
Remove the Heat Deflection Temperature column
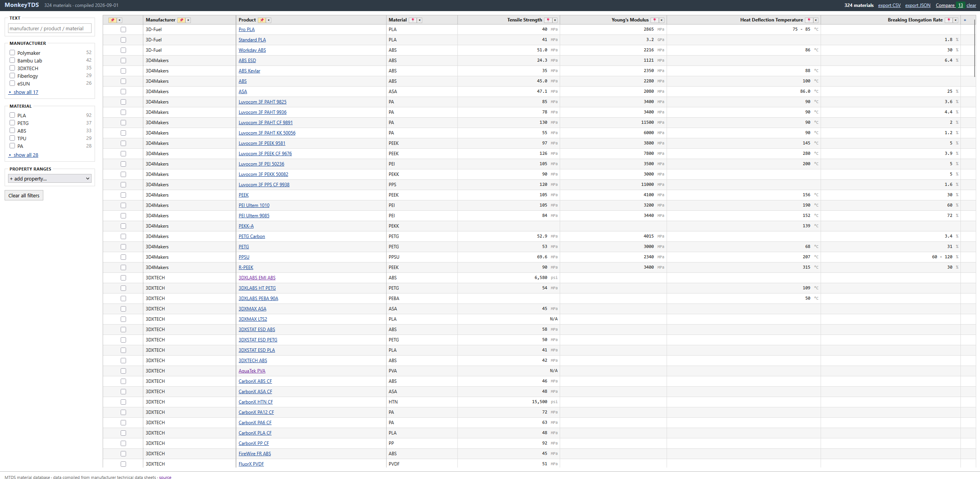816,20
